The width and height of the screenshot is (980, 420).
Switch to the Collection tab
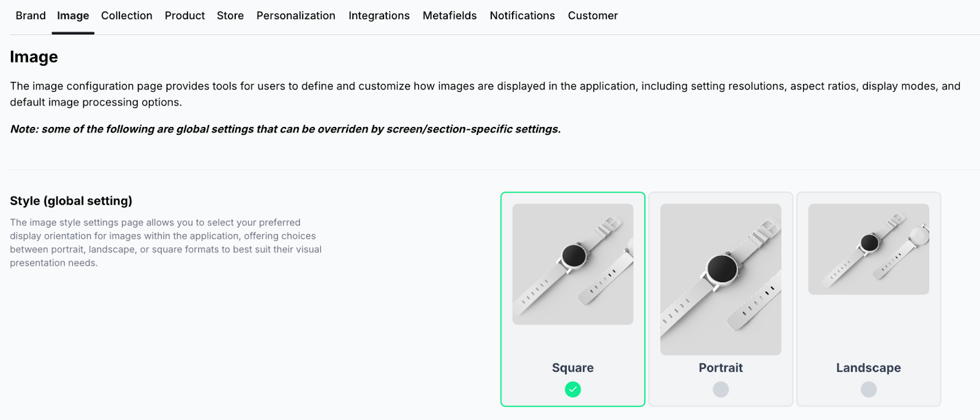coord(127,16)
